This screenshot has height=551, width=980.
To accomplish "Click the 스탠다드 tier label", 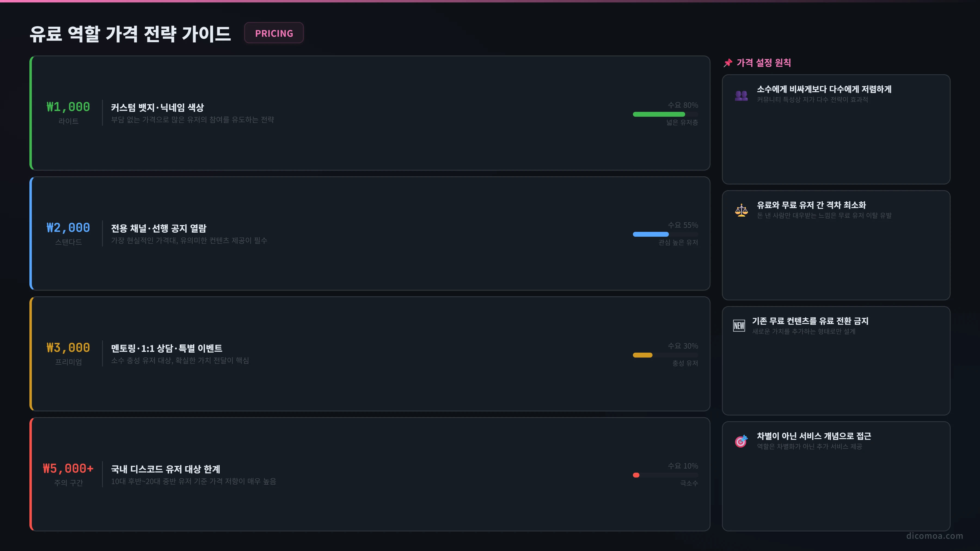I will [x=69, y=242].
